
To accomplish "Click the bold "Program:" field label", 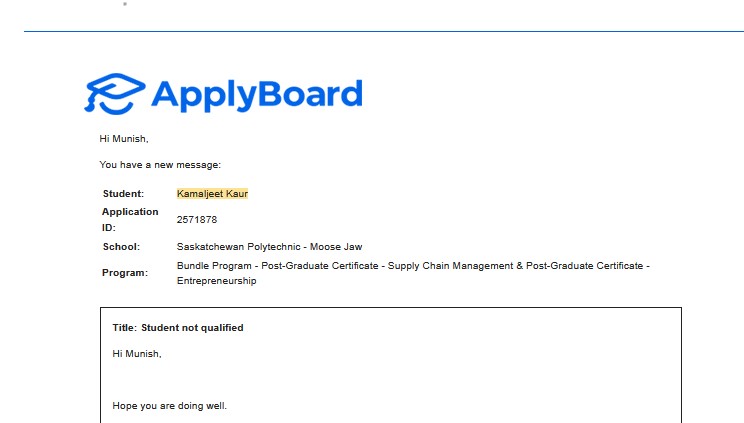I will tap(124, 273).
